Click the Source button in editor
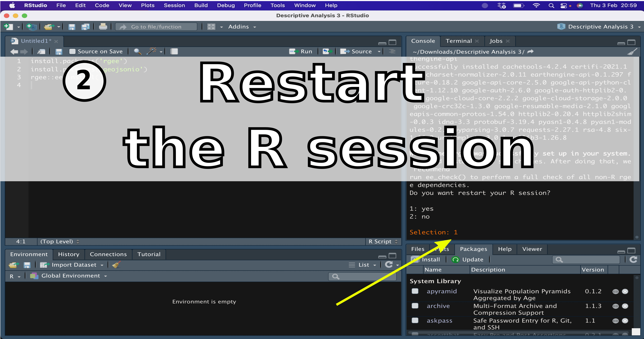 click(356, 52)
